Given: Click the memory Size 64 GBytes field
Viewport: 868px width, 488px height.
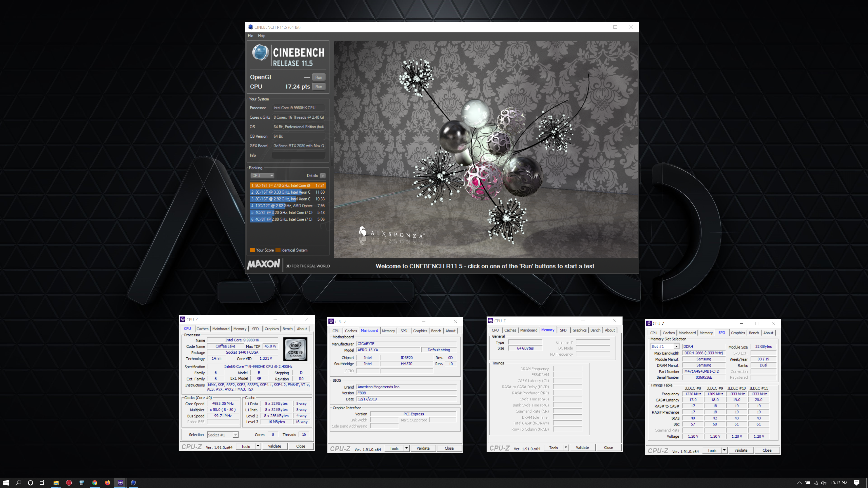Looking at the screenshot, I should [x=525, y=348].
